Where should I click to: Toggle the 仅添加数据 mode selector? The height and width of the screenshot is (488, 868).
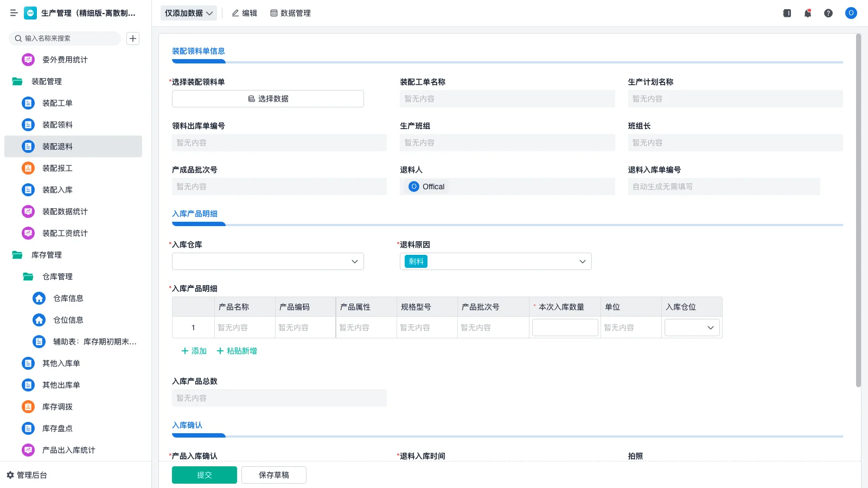[188, 12]
